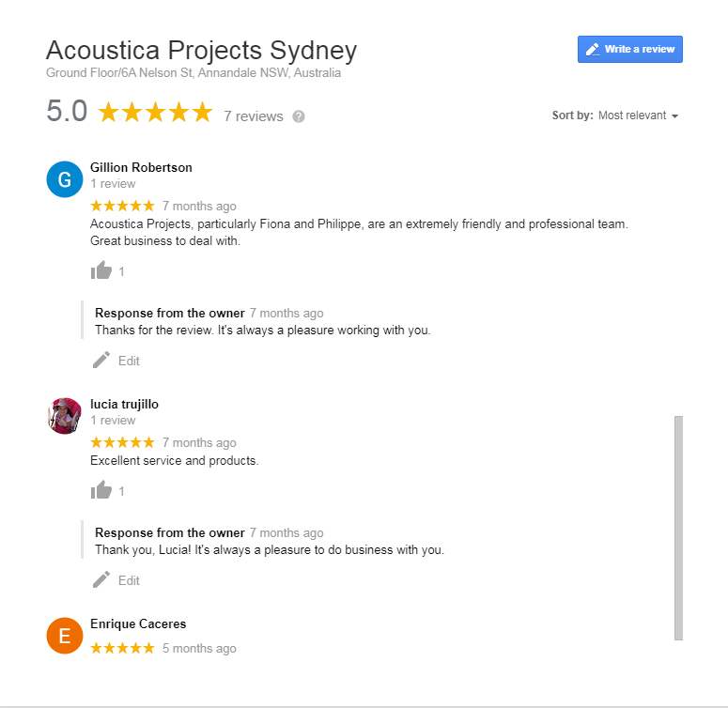This screenshot has height=708, width=728.
Task: Click the reviews list scrollbar
Action: pos(678,526)
